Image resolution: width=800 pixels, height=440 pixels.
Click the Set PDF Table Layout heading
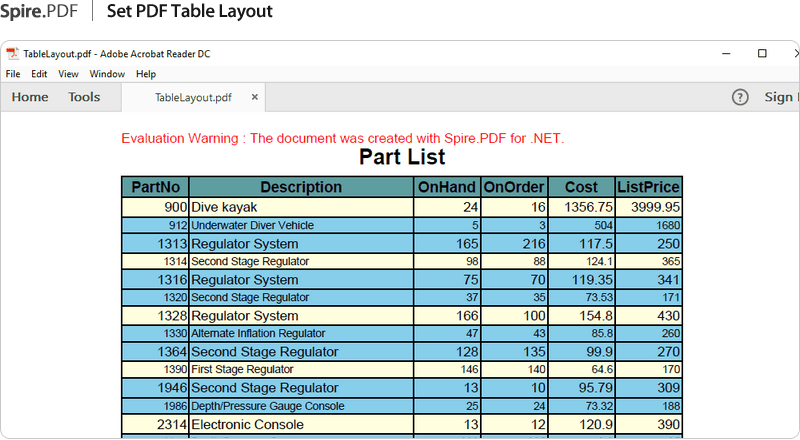click(x=190, y=11)
